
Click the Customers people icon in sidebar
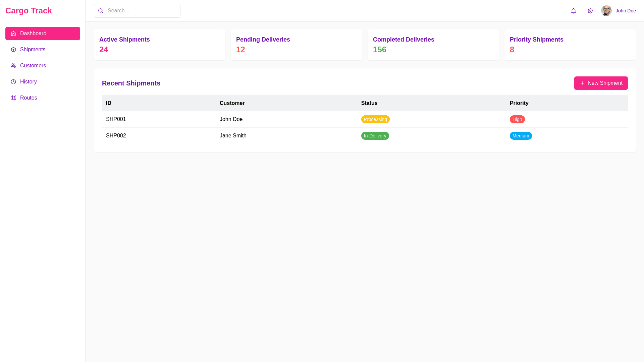(13, 66)
